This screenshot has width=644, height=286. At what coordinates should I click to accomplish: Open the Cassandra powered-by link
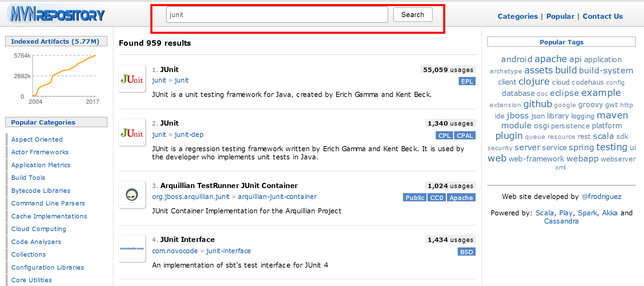pos(561,221)
